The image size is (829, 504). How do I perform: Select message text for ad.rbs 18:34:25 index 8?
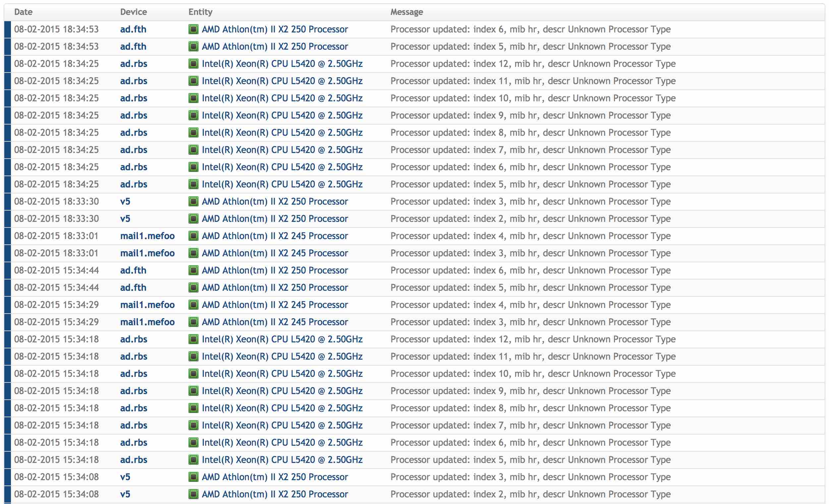(530, 132)
